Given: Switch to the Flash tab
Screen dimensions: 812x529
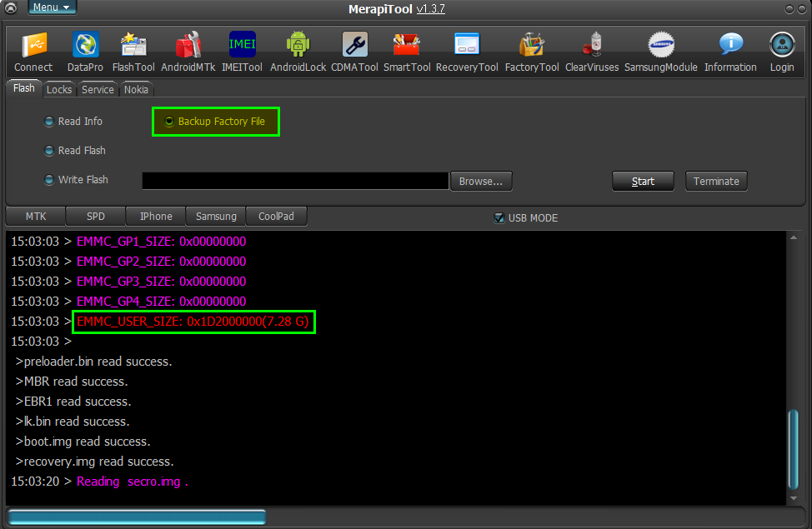Looking at the screenshot, I should click(24, 88).
